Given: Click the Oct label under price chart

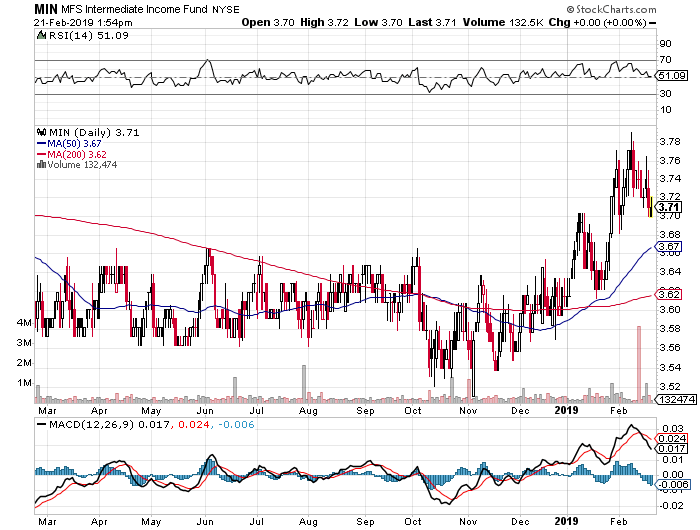Looking at the screenshot, I should pyautogui.click(x=412, y=410).
